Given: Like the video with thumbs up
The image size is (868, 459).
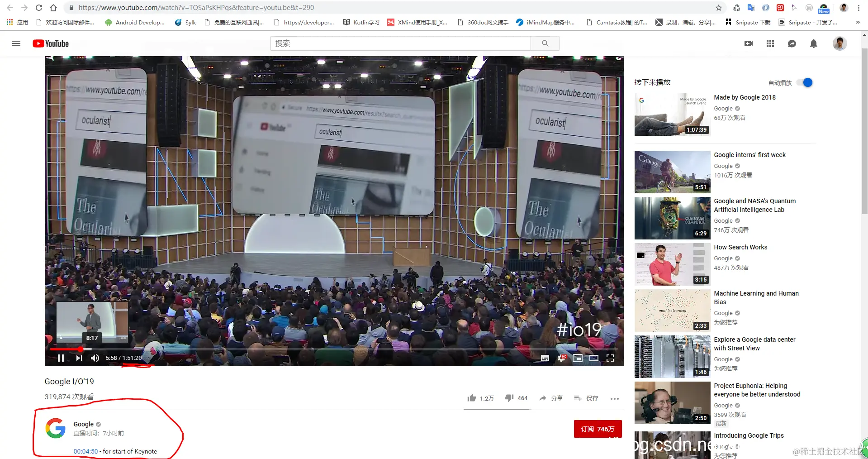Looking at the screenshot, I should [480, 398].
